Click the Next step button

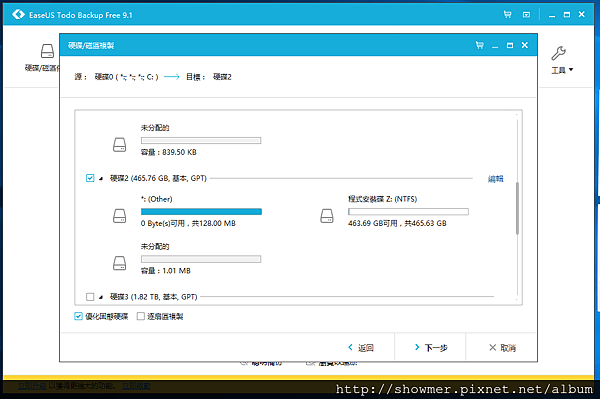(431, 348)
